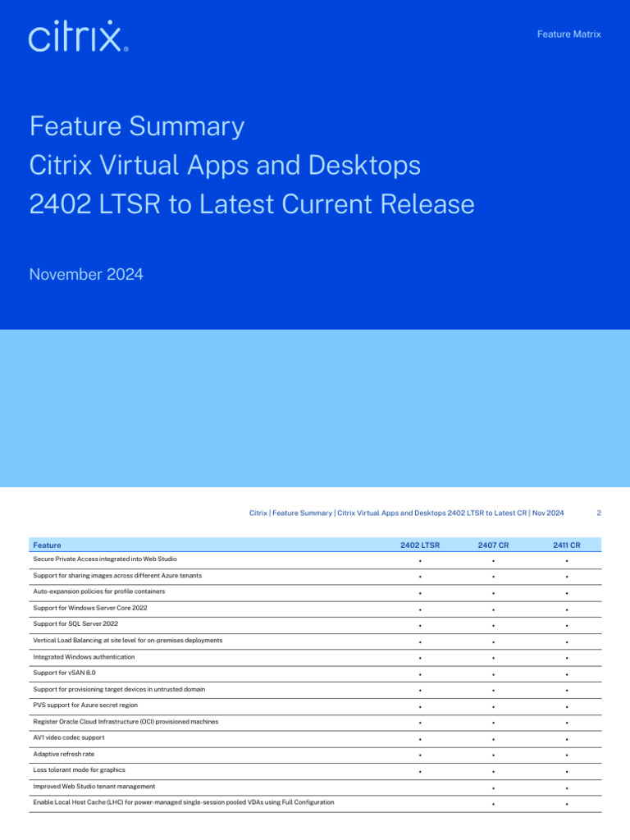Screen dimensions: 630x840
Task: Click the 'November 2024' date
Action: pos(86,274)
